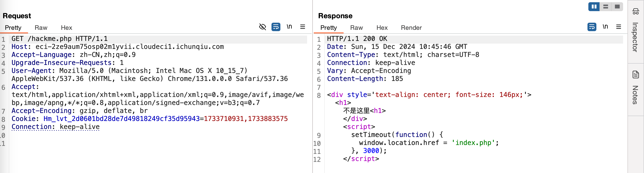
Task: Open the Inspector side panel icon
Action: click(x=635, y=12)
